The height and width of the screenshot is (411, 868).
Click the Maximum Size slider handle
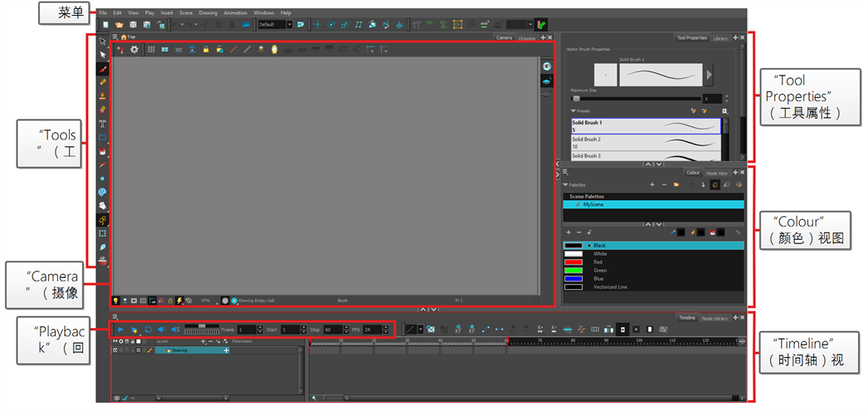click(576, 99)
